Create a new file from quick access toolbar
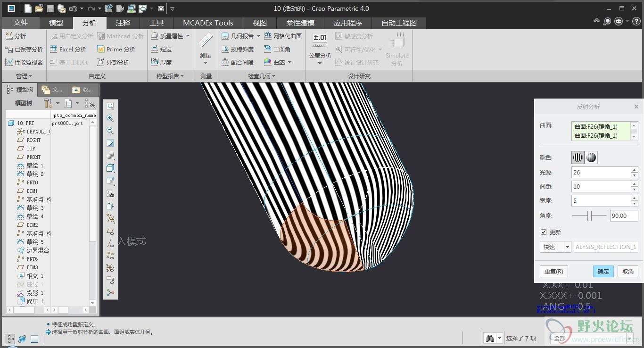 (28, 8)
